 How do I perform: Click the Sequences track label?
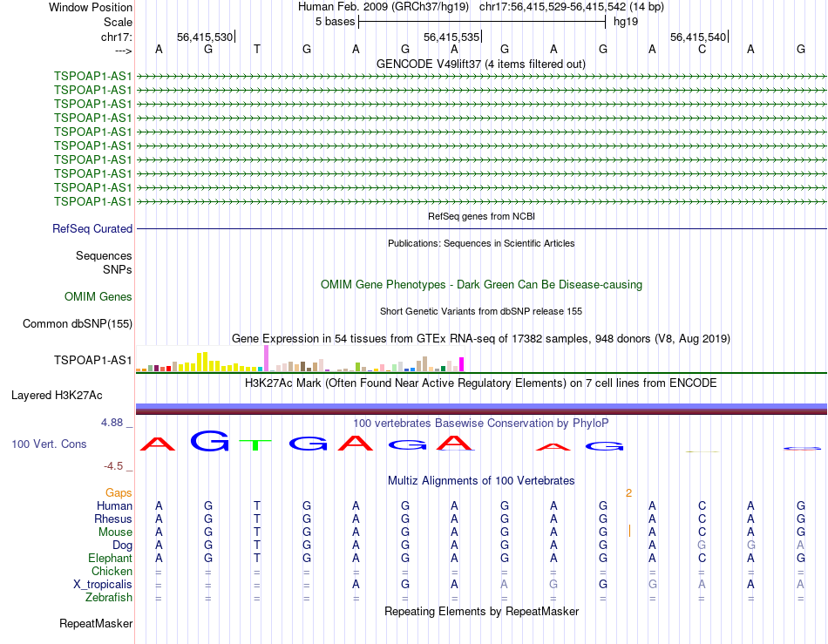[x=104, y=255]
